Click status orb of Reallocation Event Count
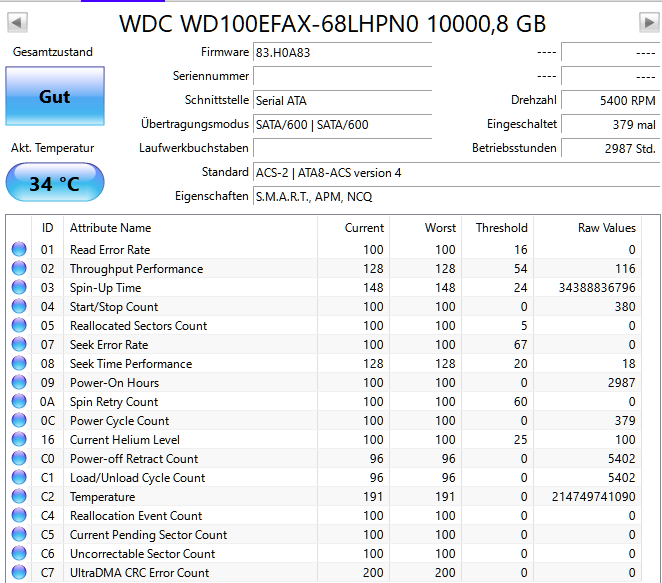The image size is (662, 583). 19,515
